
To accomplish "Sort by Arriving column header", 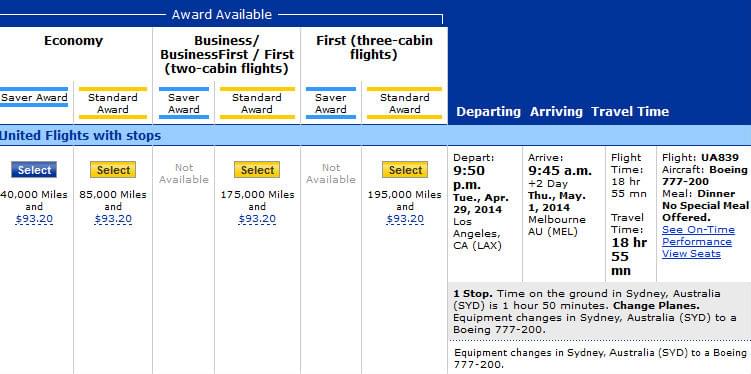I will tap(556, 112).
